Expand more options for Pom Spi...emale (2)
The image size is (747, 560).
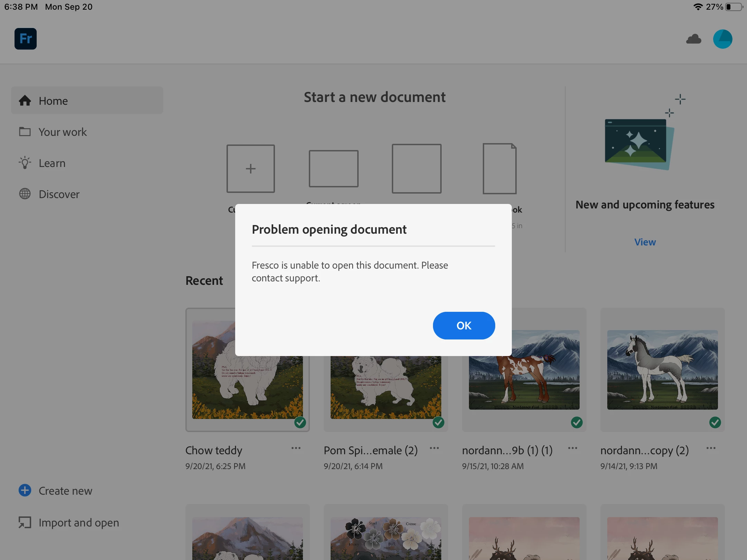(x=434, y=448)
